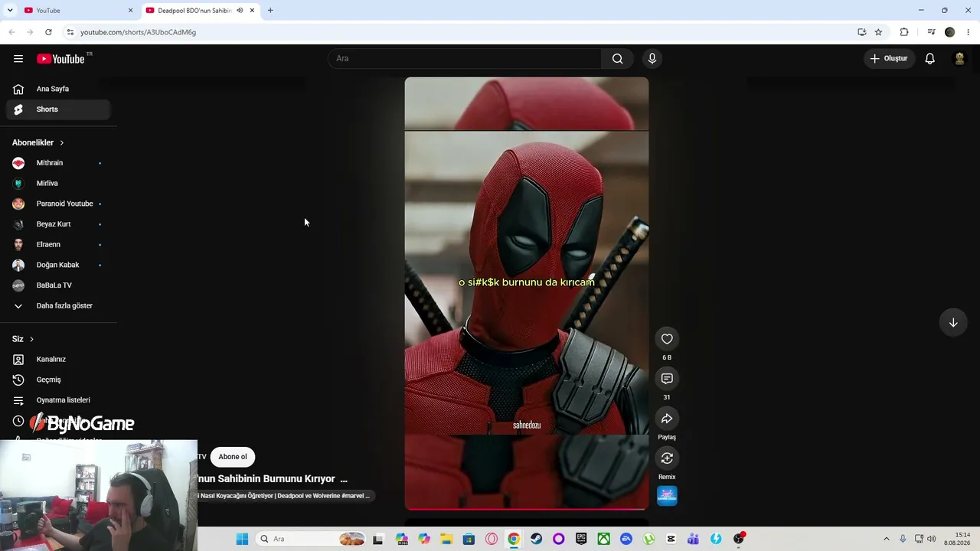Open Oynatma listeleri playlists
This screenshot has width=980, height=551.
[58, 400]
